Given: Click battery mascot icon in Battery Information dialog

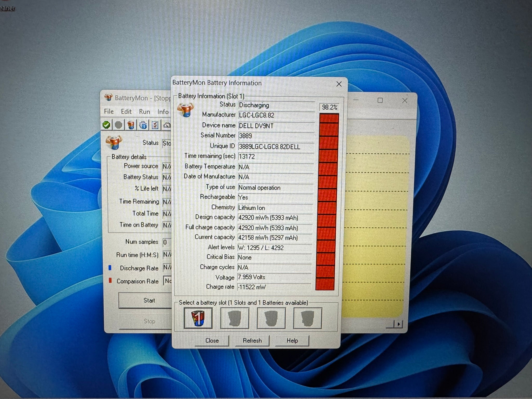Looking at the screenshot, I should [x=185, y=110].
